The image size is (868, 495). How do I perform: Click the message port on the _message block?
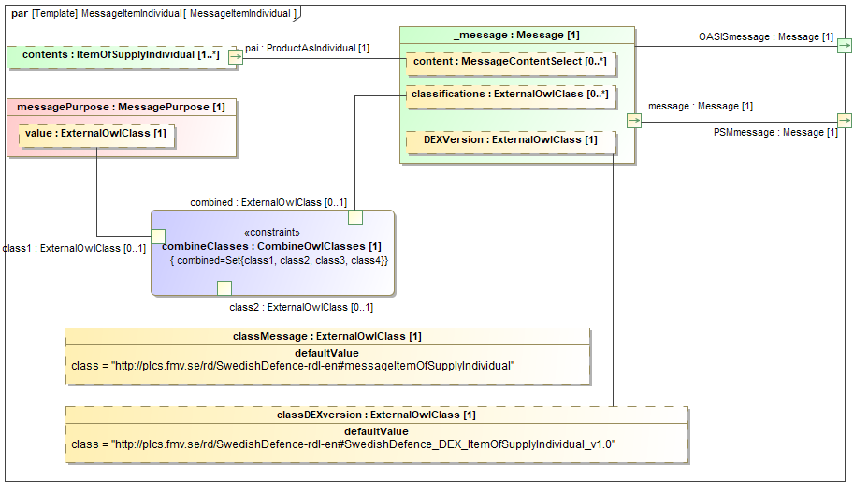pyautogui.click(x=633, y=121)
